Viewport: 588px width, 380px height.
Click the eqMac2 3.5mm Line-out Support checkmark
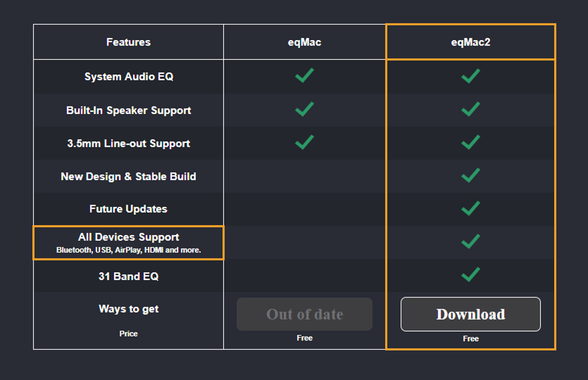470,142
